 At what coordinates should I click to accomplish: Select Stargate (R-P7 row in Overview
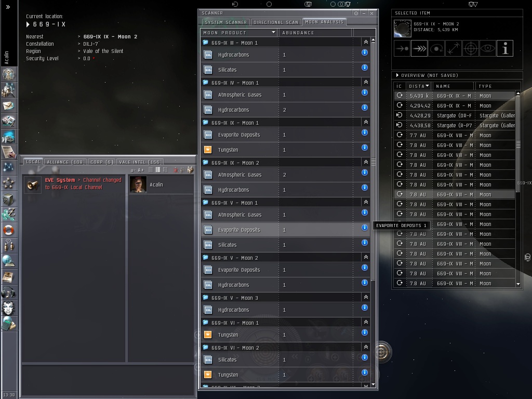click(x=455, y=125)
